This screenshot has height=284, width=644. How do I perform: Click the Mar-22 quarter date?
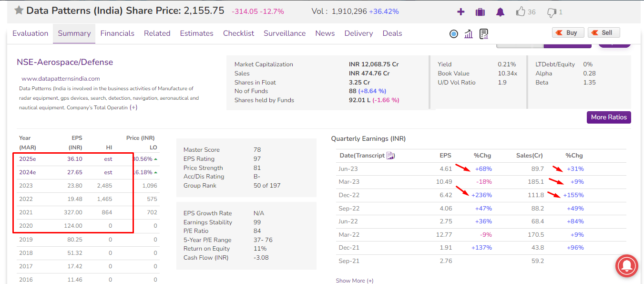tap(349, 235)
